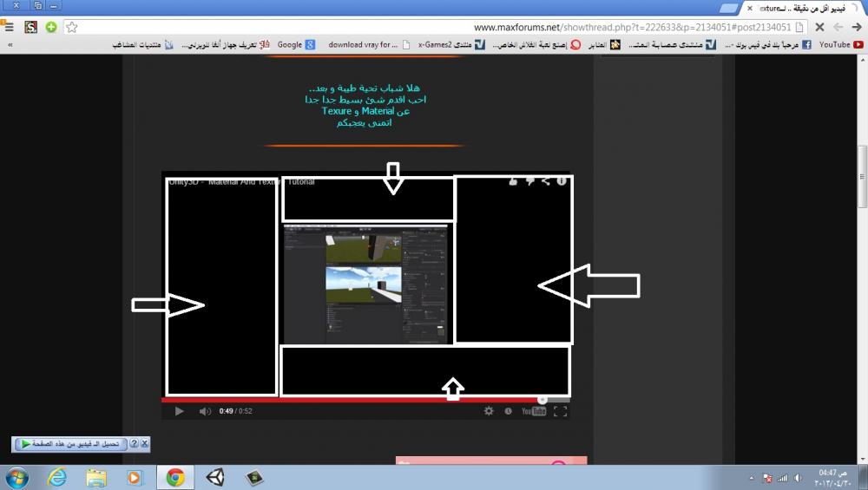Click the green chip icon on taskbar
The width and height of the screenshot is (868, 490).
(254, 477)
